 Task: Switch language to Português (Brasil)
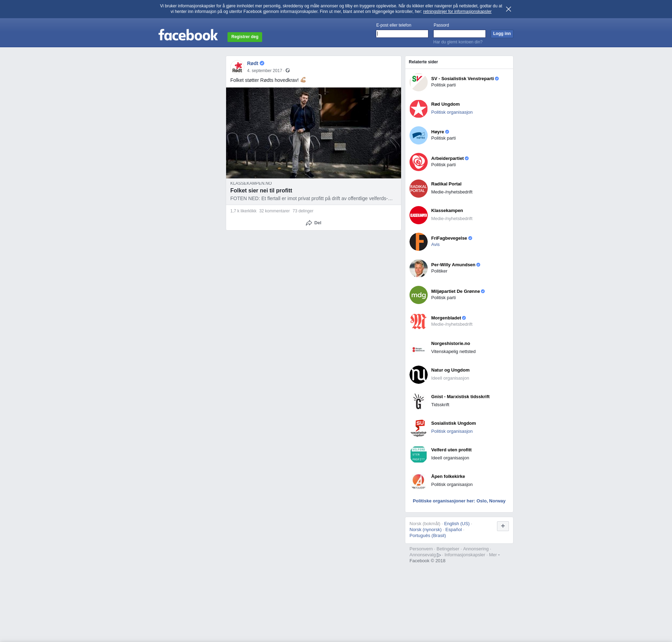pos(428,536)
